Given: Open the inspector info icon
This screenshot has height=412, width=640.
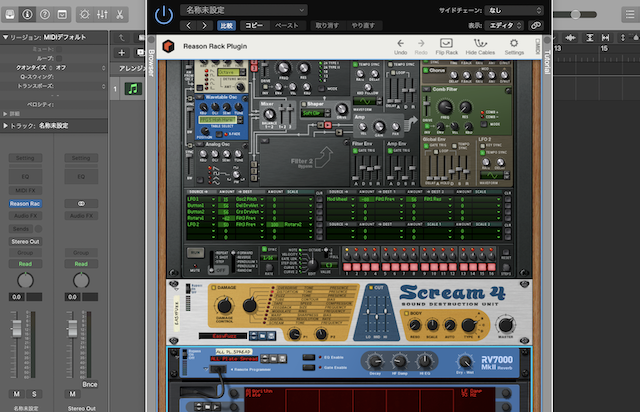Looking at the screenshot, I should [x=28, y=15].
